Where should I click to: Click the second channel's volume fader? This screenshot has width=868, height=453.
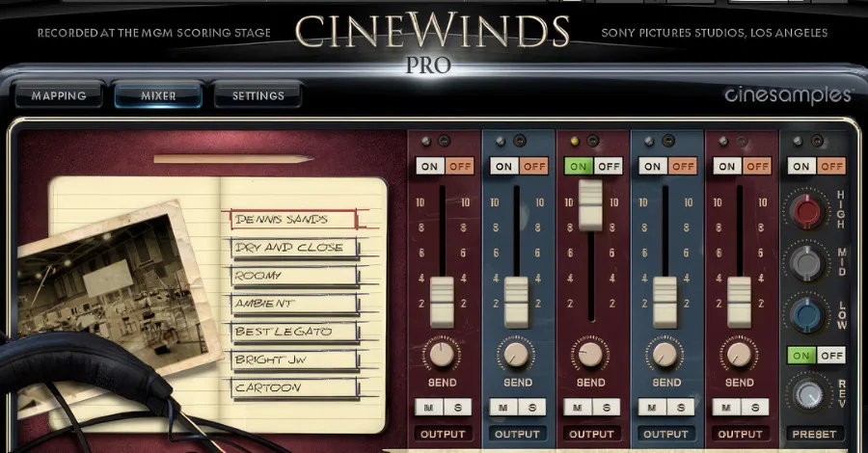tap(517, 303)
